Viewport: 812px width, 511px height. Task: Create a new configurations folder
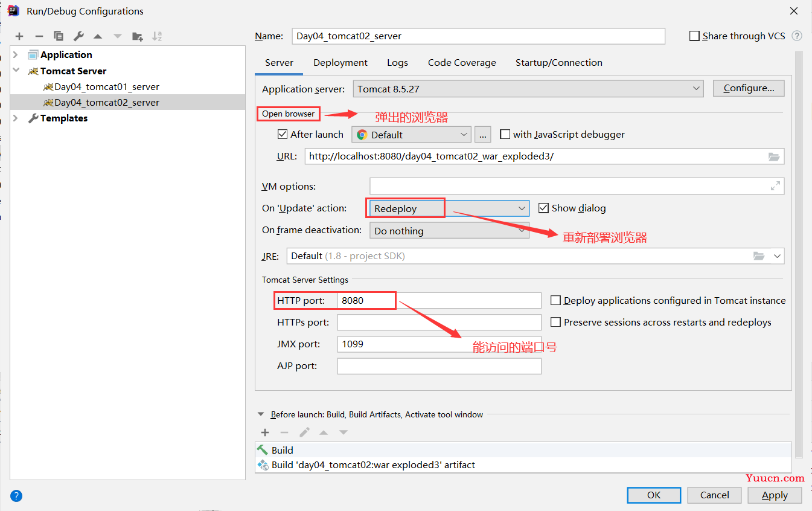pos(138,36)
